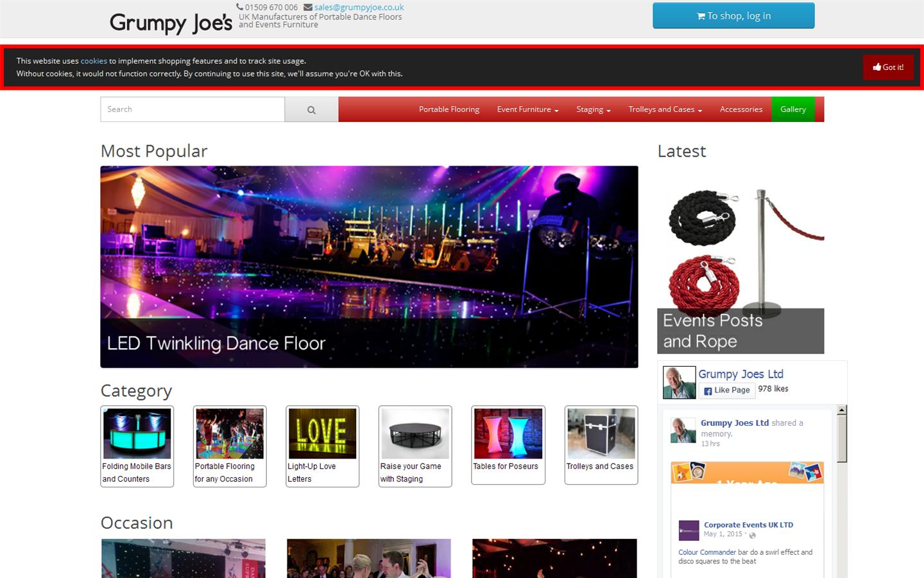This screenshot has width=924, height=578.
Task: Select Folding Mobile Bars and Counters category
Action: coord(137,446)
